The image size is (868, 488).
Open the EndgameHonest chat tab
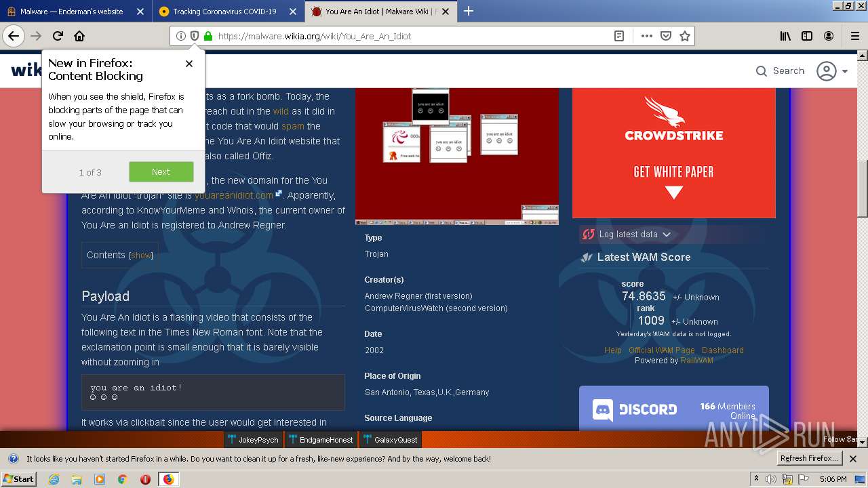click(320, 440)
